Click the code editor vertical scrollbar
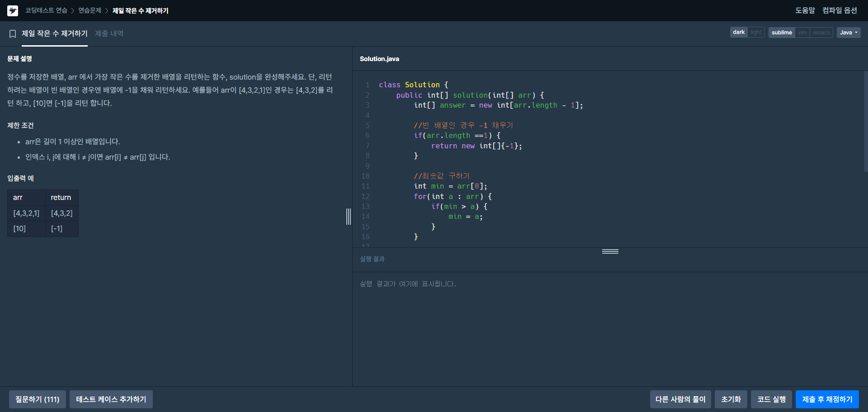This screenshot has width=868, height=412. 866,121
